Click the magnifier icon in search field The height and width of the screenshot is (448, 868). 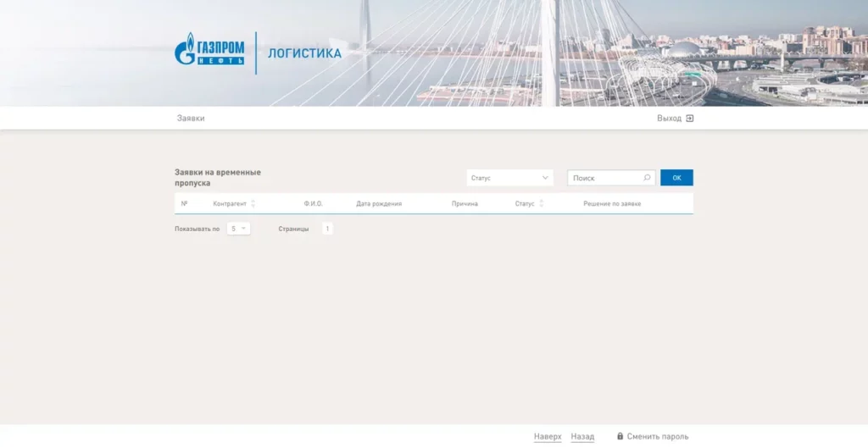[x=647, y=178]
